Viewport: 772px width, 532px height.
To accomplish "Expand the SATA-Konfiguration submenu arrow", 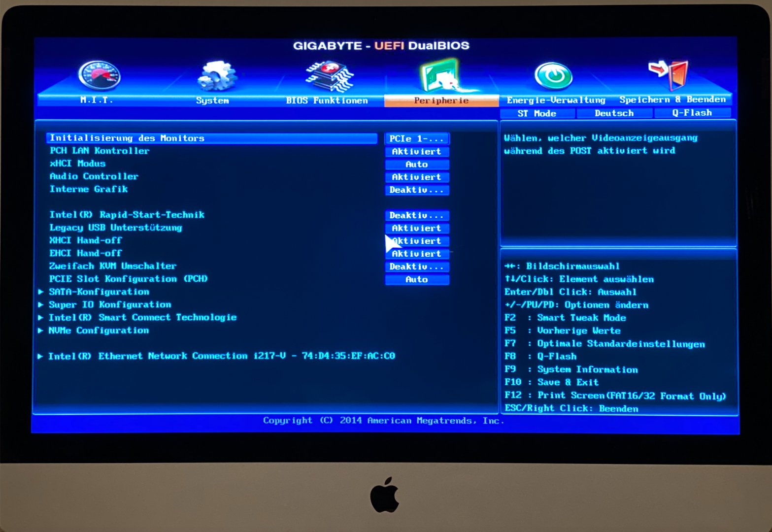I will pos(41,292).
